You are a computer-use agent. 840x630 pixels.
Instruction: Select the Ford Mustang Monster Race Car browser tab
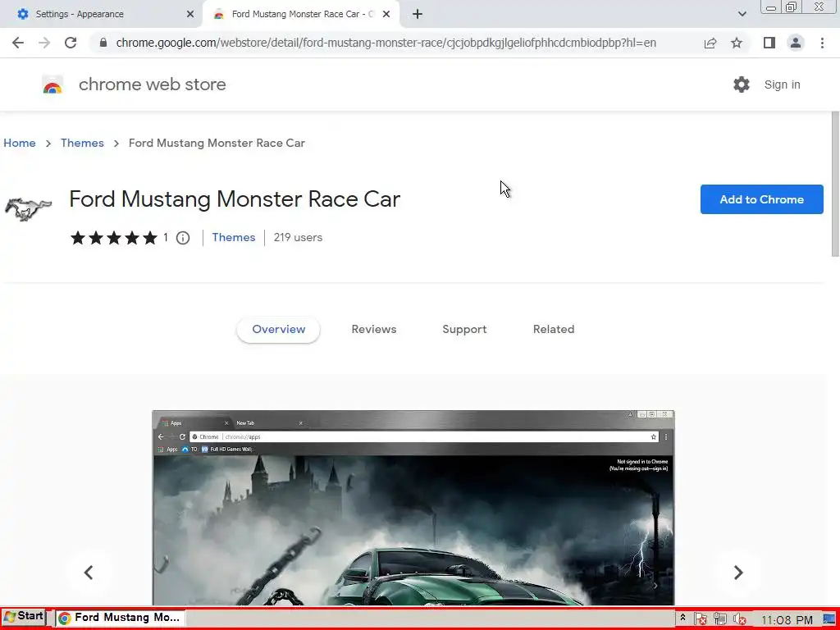coord(303,15)
